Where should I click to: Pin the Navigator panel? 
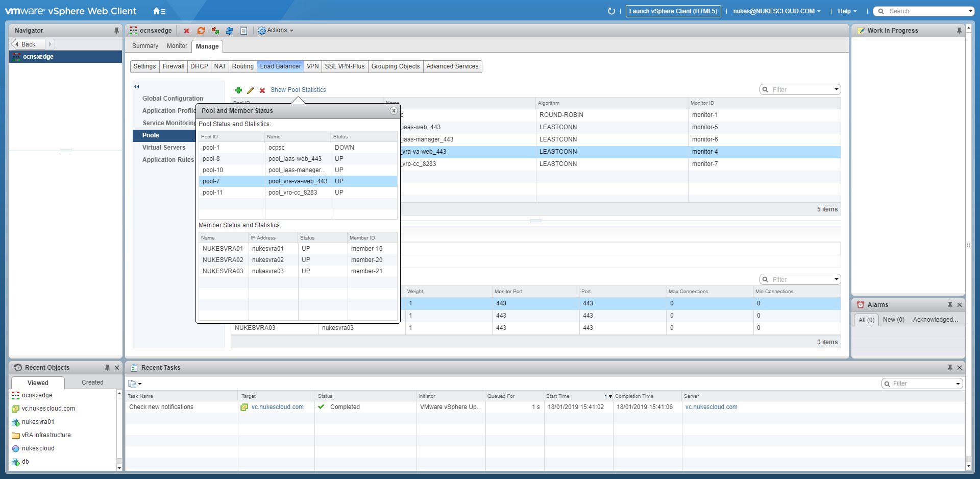(x=116, y=31)
